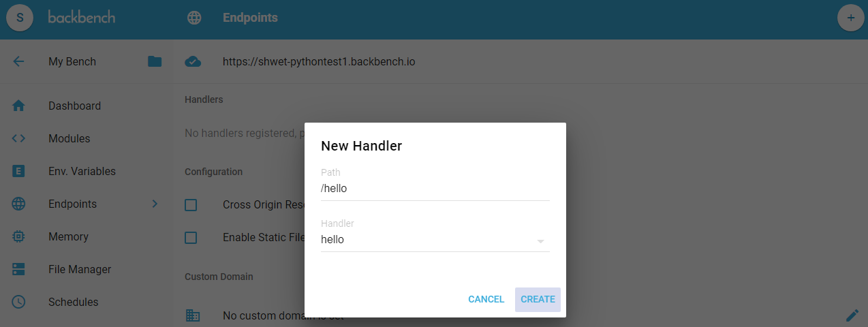Open the folder icon next to My Bench
This screenshot has width=868, height=327.
pyautogui.click(x=155, y=61)
